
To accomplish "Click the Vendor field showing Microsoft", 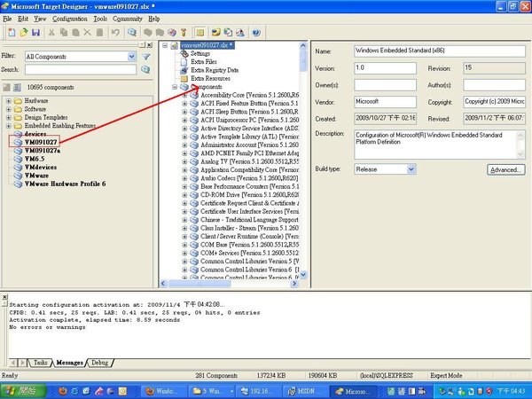I will (385, 102).
